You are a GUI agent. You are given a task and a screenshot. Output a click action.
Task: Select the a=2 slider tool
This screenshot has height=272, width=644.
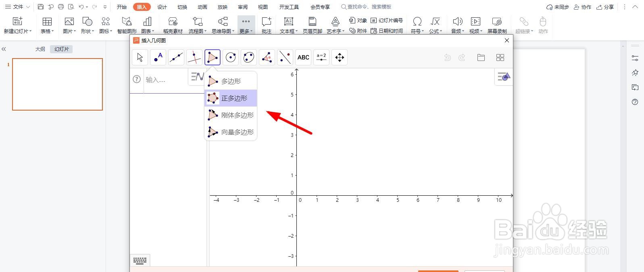(321, 57)
